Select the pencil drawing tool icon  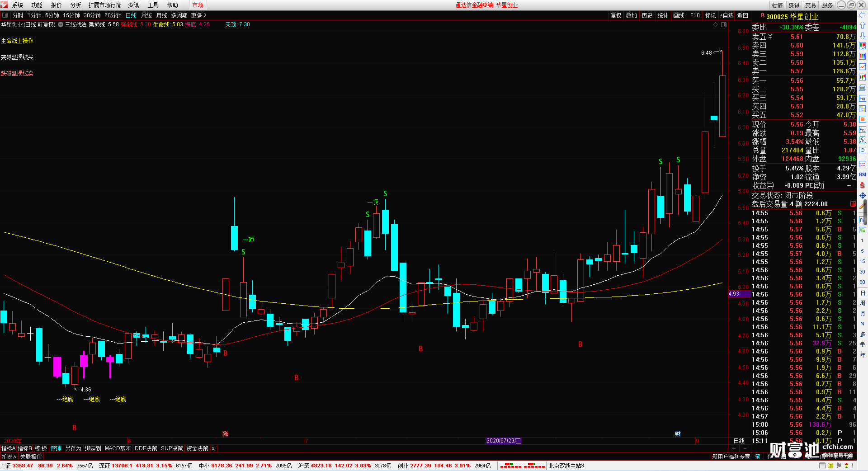point(863,206)
